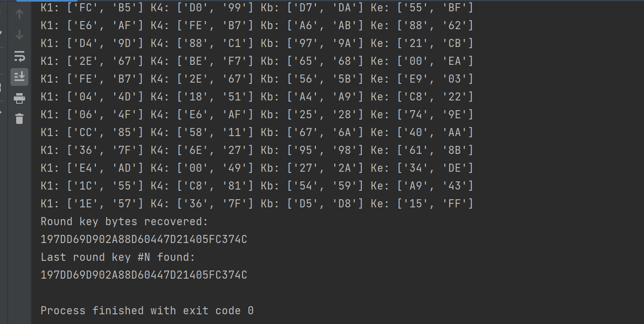
Task: Click the K4 list ['D0', '99'] in top row
Action: coord(215,8)
